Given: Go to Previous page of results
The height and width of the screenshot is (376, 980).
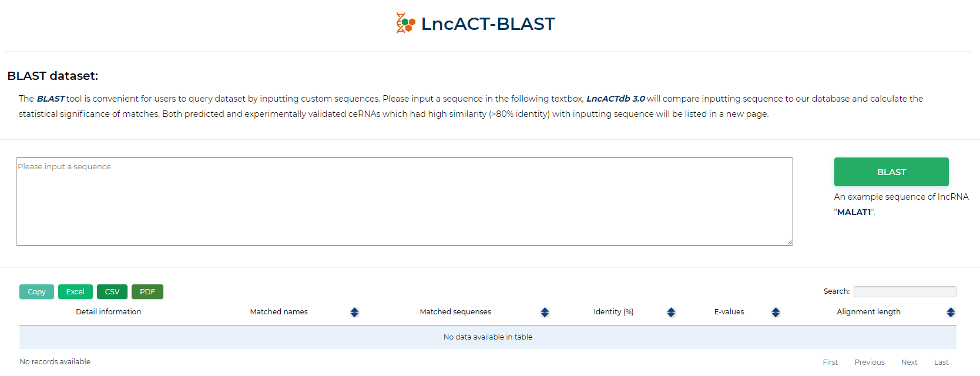Looking at the screenshot, I should (x=870, y=362).
